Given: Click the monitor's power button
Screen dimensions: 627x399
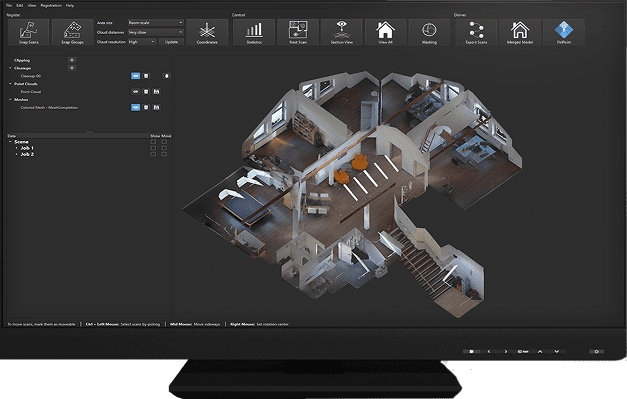Looking at the screenshot, I should pyautogui.click(x=596, y=351).
